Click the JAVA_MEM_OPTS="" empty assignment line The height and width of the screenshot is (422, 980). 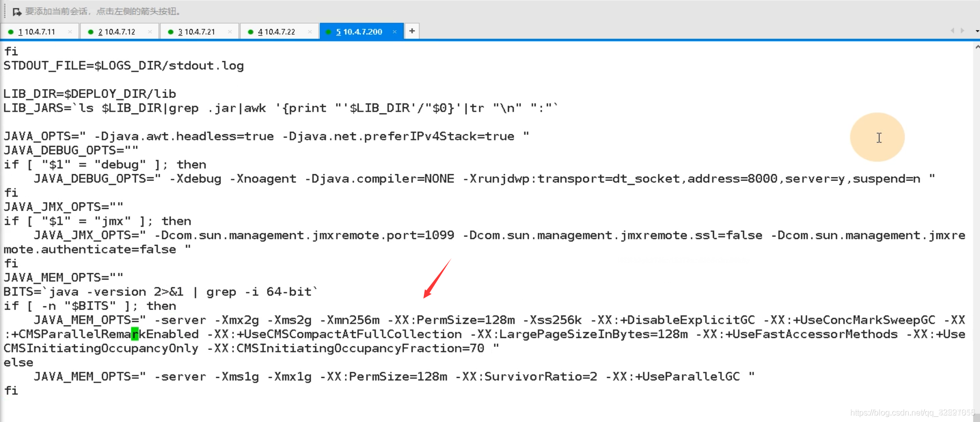click(x=64, y=278)
